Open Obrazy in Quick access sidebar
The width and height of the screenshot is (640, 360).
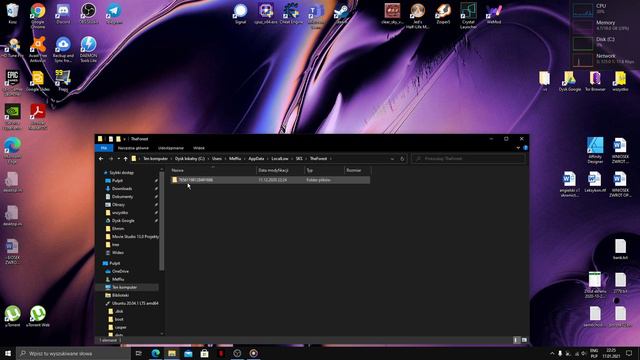pyautogui.click(x=118, y=204)
